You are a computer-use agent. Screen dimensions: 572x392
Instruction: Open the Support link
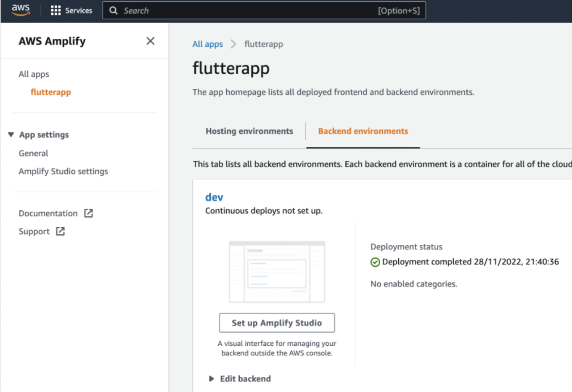pos(34,231)
